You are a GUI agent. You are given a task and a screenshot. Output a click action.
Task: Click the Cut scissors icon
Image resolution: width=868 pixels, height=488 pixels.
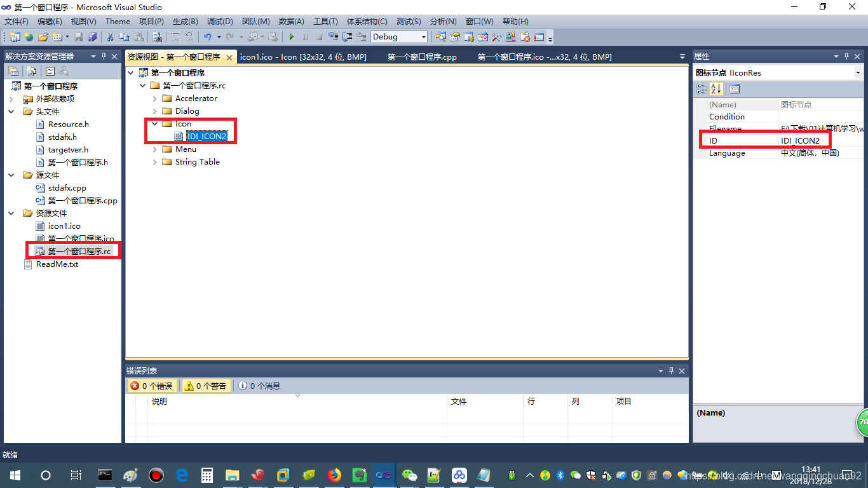(x=110, y=37)
